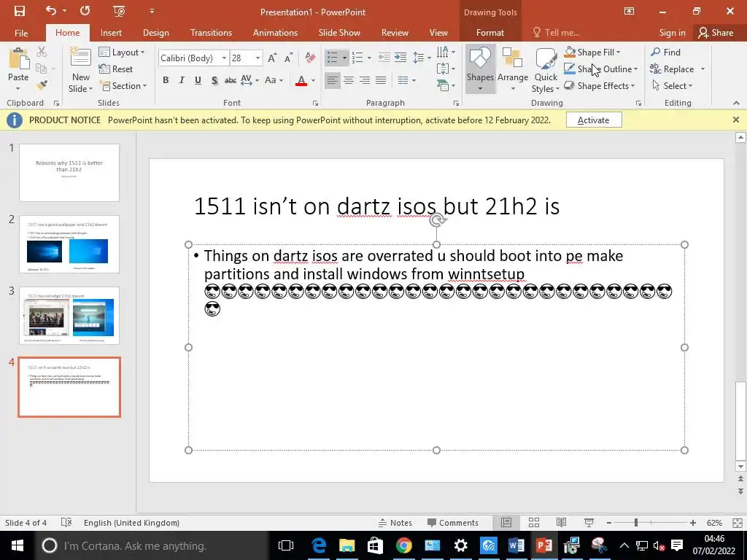Viewport: 747px width, 560px height.
Task: Start Slide Show from status bar
Action: (589, 523)
